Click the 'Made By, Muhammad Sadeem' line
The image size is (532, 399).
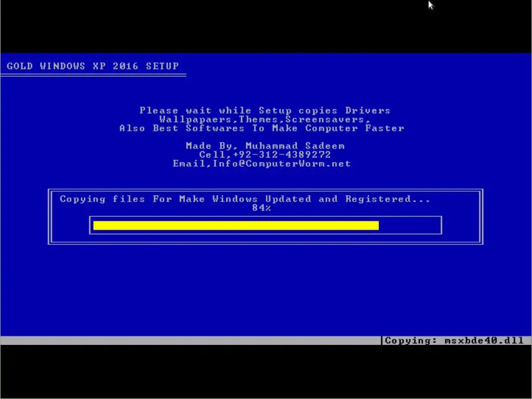(x=265, y=146)
